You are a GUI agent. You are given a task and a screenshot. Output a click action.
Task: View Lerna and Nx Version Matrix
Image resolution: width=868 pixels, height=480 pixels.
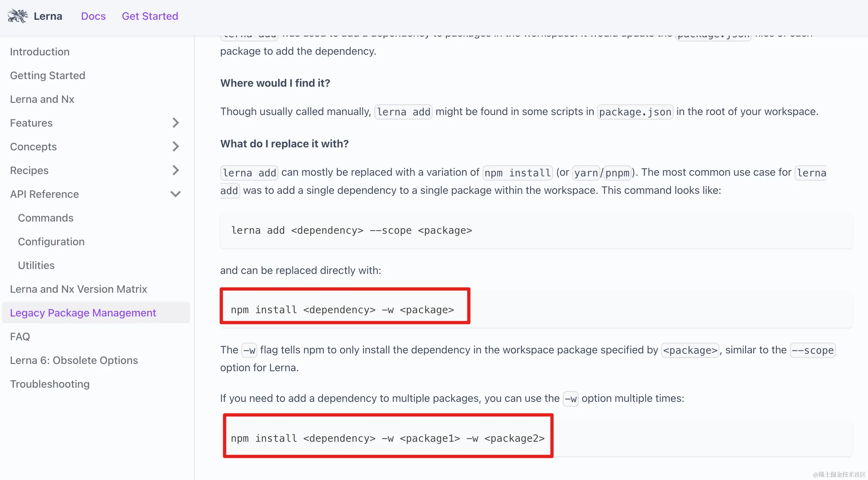(79, 289)
